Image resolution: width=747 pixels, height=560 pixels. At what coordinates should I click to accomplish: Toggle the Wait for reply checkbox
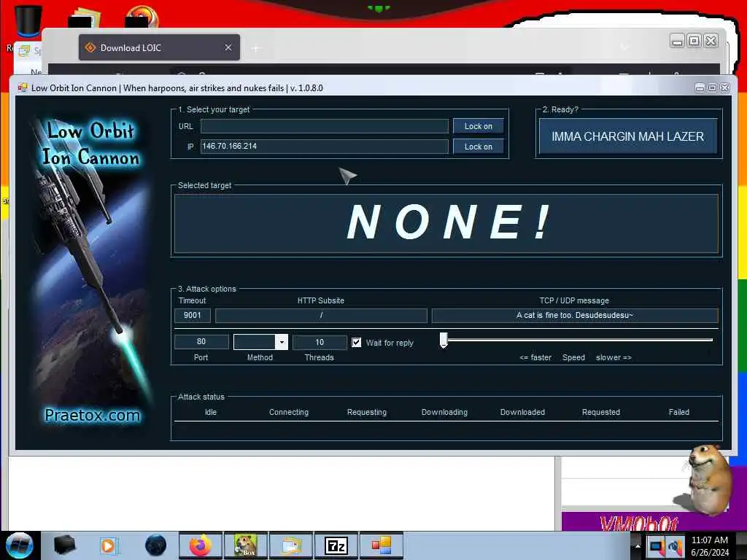[356, 343]
